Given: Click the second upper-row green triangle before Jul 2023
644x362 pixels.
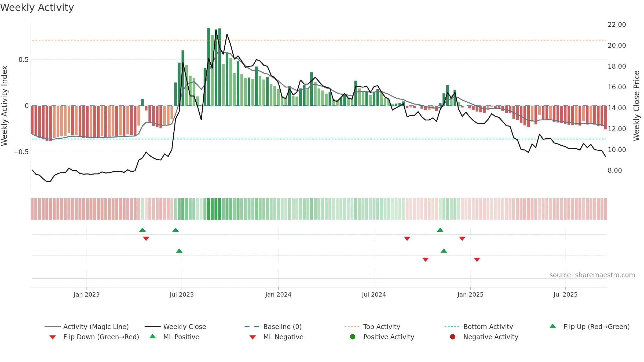Looking at the screenshot, I should pos(175,230).
